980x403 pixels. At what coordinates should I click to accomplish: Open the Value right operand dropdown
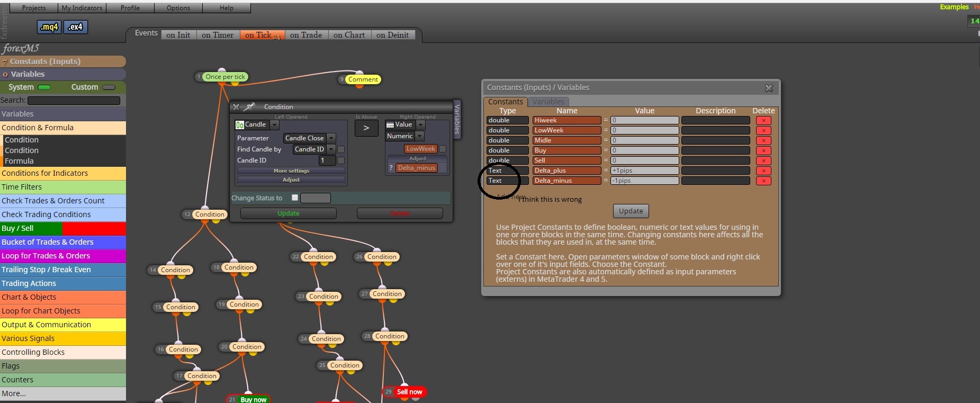420,125
